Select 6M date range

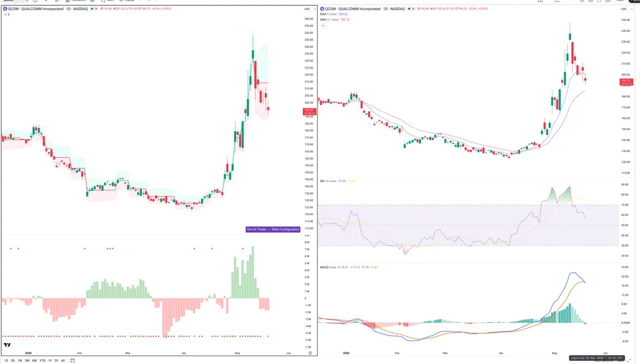click(x=34, y=361)
